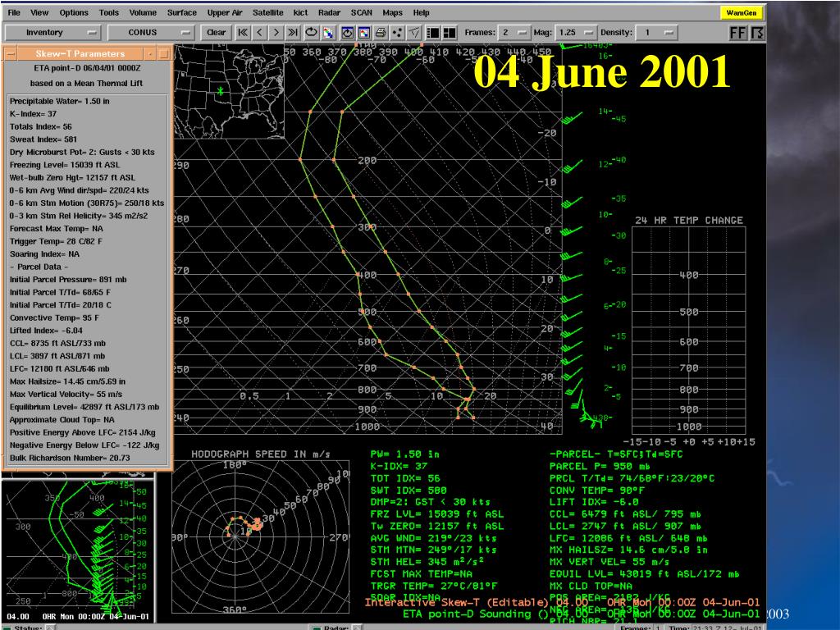Open the Maps menu
The image size is (840, 630).
pyautogui.click(x=392, y=12)
